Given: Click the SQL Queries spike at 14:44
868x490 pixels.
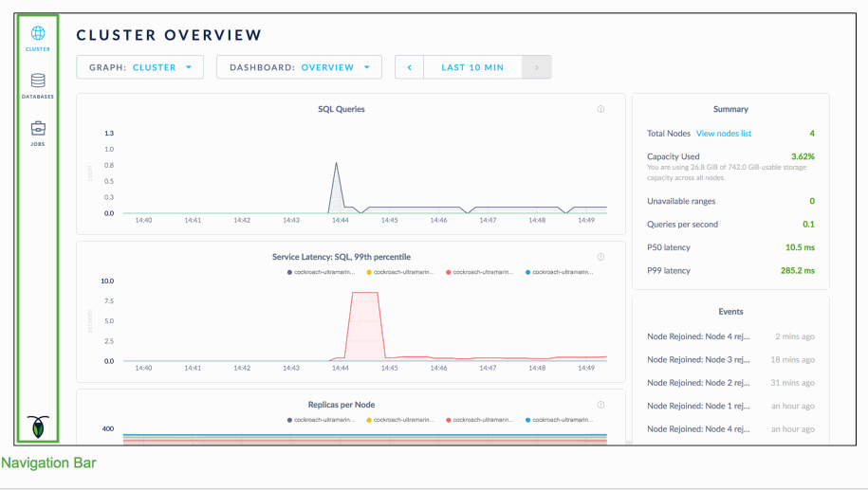Looking at the screenshot, I should [x=336, y=163].
